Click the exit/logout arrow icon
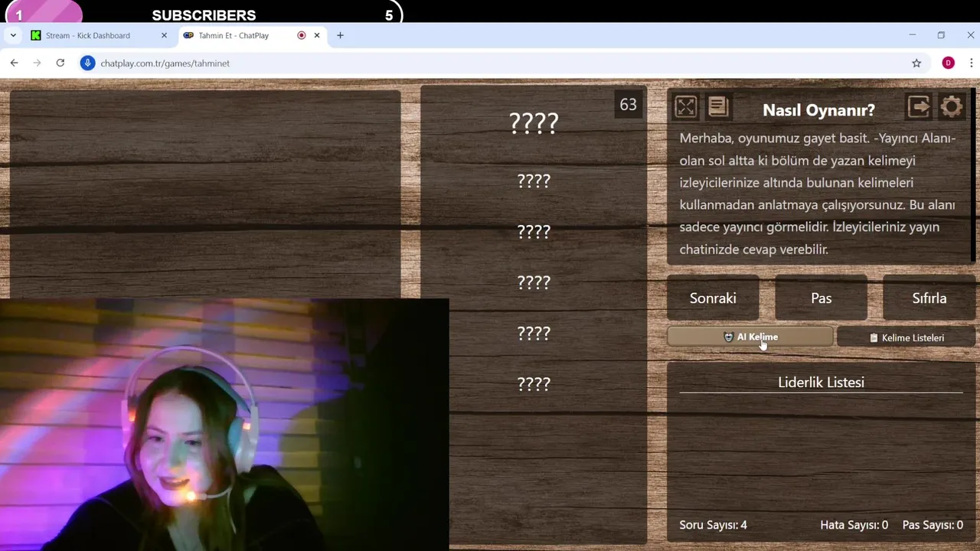 [x=919, y=107]
